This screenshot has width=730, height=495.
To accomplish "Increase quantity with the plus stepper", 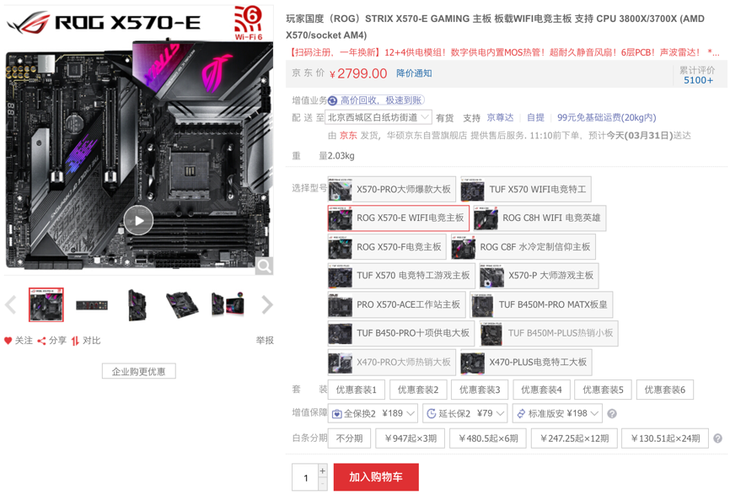I will (x=322, y=471).
